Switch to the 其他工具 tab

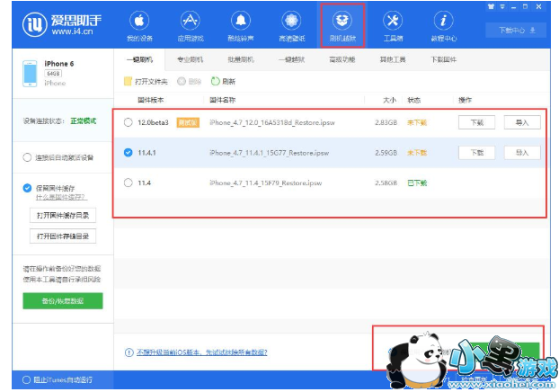[x=393, y=59]
